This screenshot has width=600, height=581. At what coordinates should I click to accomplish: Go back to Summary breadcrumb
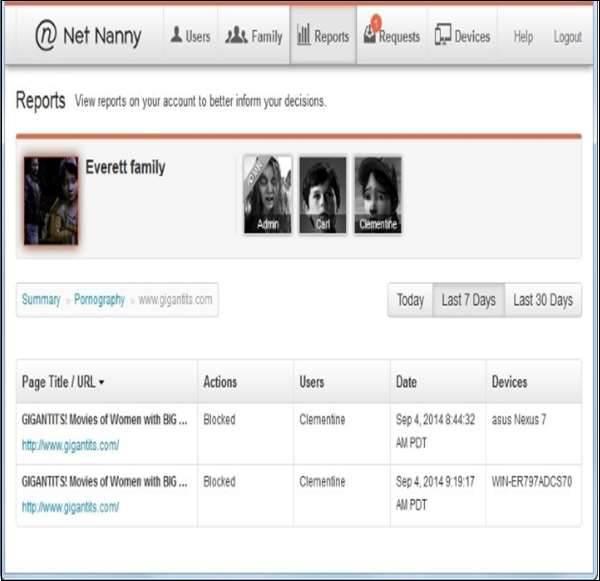41,299
